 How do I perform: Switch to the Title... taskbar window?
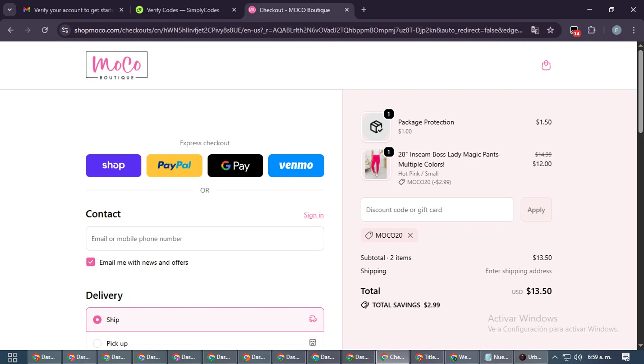(428, 357)
